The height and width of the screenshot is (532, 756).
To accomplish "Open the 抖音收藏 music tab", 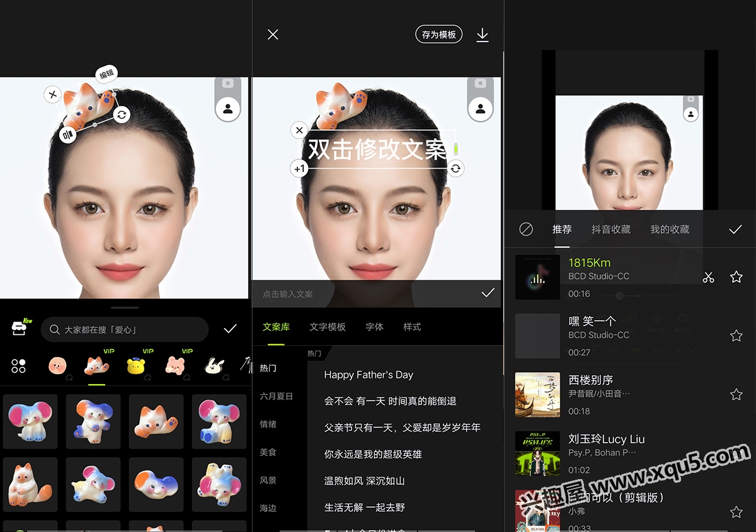I will pos(610,229).
